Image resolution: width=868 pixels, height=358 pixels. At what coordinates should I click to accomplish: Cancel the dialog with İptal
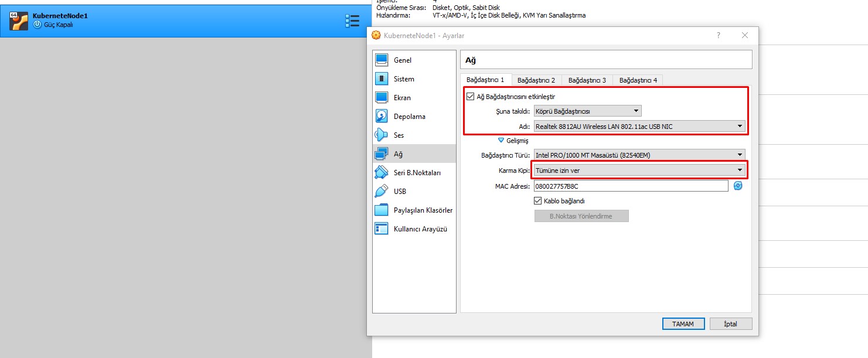(731, 324)
